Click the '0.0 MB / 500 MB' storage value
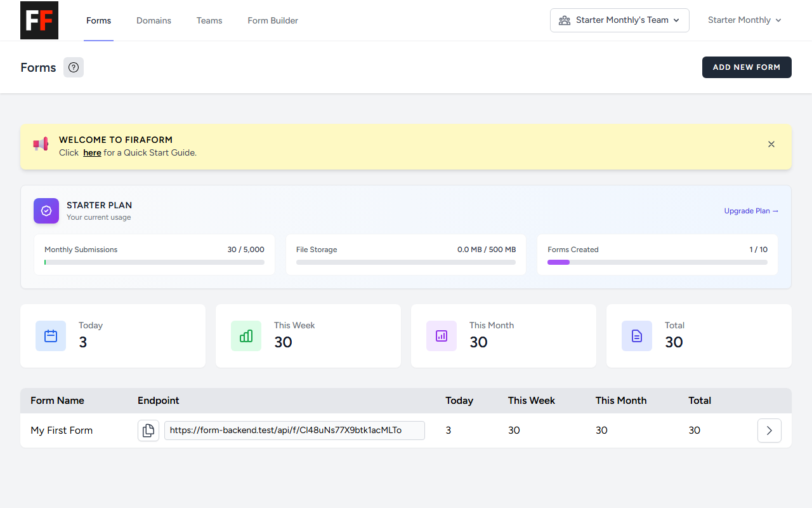The image size is (812, 508). click(x=487, y=250)
